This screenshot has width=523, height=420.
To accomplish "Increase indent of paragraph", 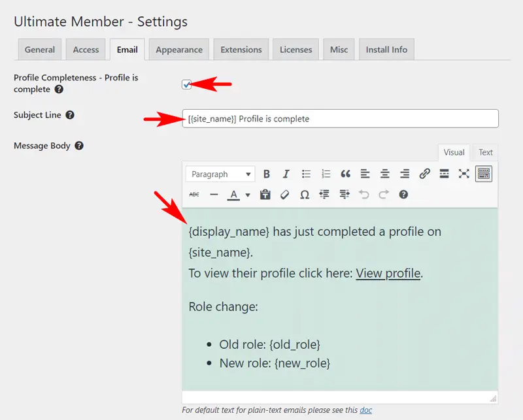I will click(x=345, y=195).
